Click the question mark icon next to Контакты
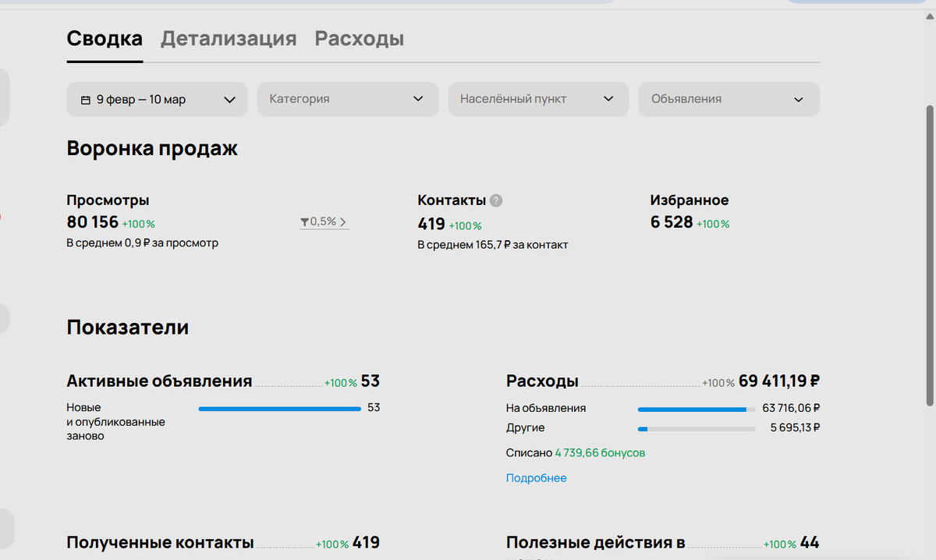Image resolution: width=936 pixels, height=560 pixels. [x=497, y=200]
